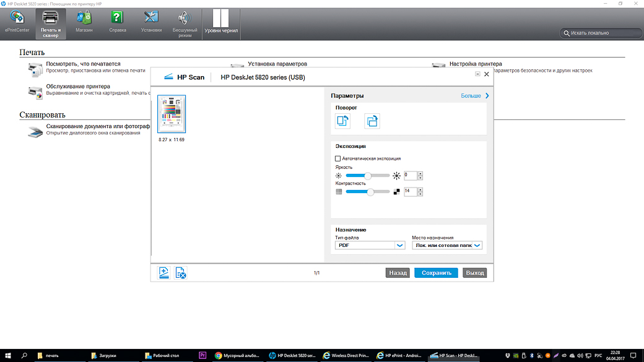Click the page size text 8.27 x 11.69
The height and width of the screenshot is (362, 644).
pyautogui.click(x=172, y=140)
